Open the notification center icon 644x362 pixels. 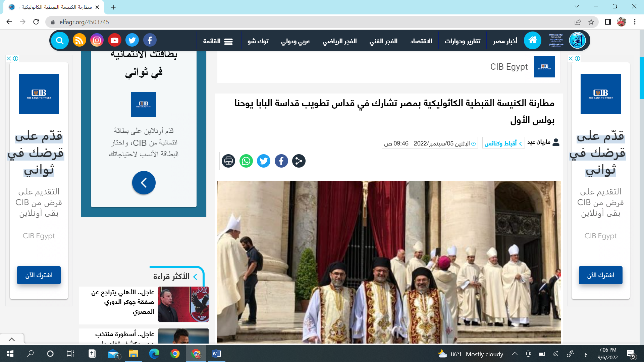tap(631, 354)
